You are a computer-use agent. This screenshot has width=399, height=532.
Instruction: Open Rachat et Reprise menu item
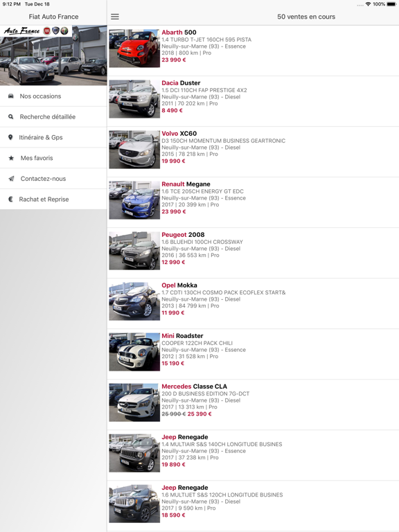tap(53, 199)
